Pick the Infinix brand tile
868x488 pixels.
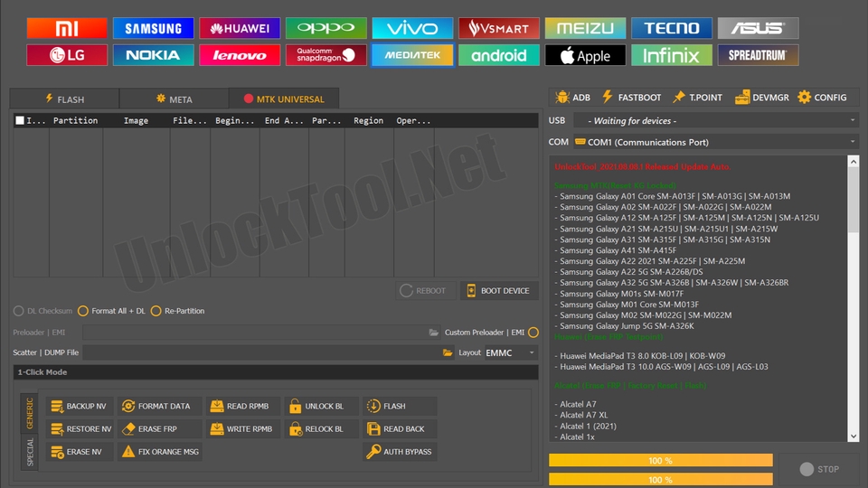click(672, 55)
